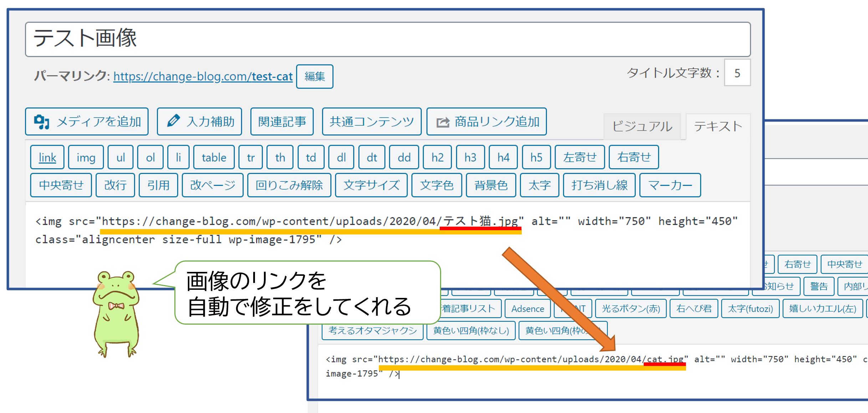The width and height of the screenshot is (868, 413).
Task: Click the Adsence quicktag button
Action: pyautogui.click(x=527, y=309)
